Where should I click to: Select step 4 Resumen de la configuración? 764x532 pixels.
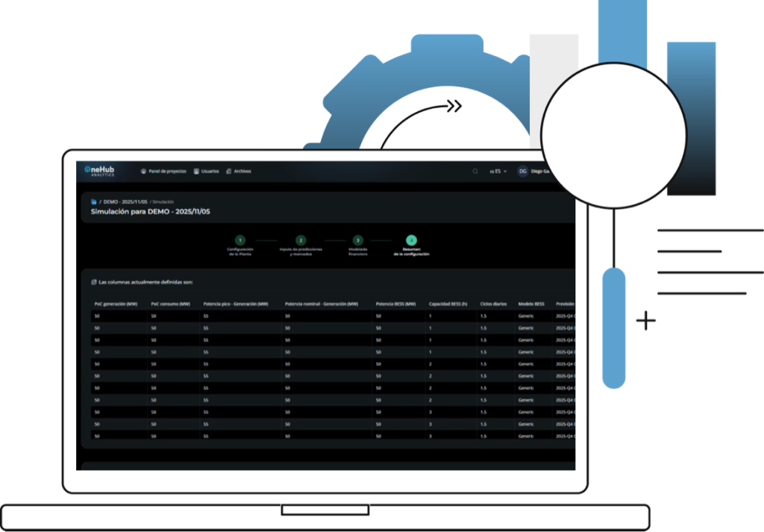pyautogui.click(x=411, y=240)
